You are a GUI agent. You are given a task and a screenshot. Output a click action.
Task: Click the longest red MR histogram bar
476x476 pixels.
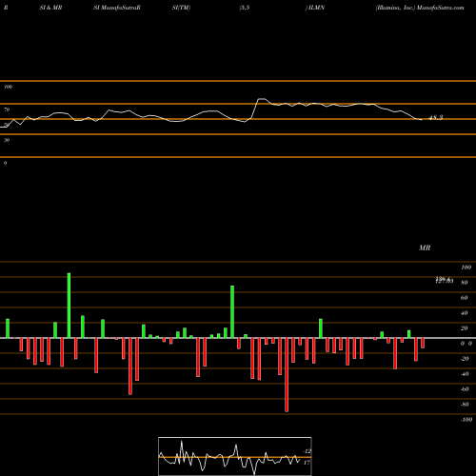pos(287,375)
